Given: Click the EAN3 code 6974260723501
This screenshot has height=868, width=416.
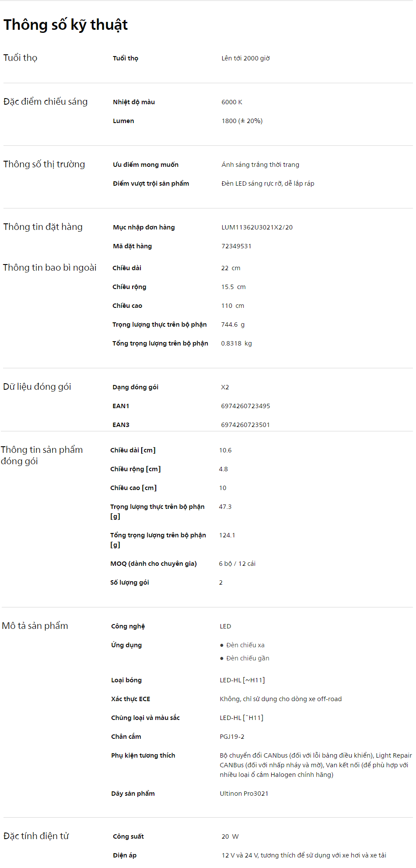Looking at the screenshot, I should [245, 425].
